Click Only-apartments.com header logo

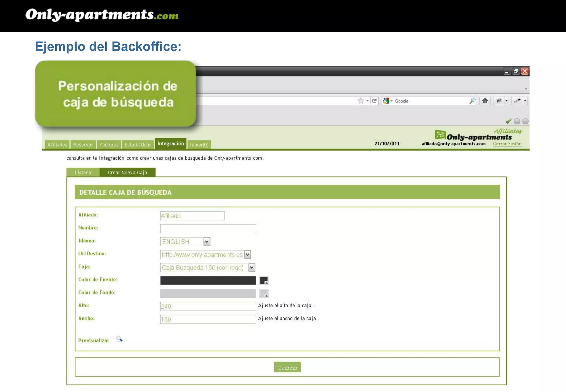(102, 15)
